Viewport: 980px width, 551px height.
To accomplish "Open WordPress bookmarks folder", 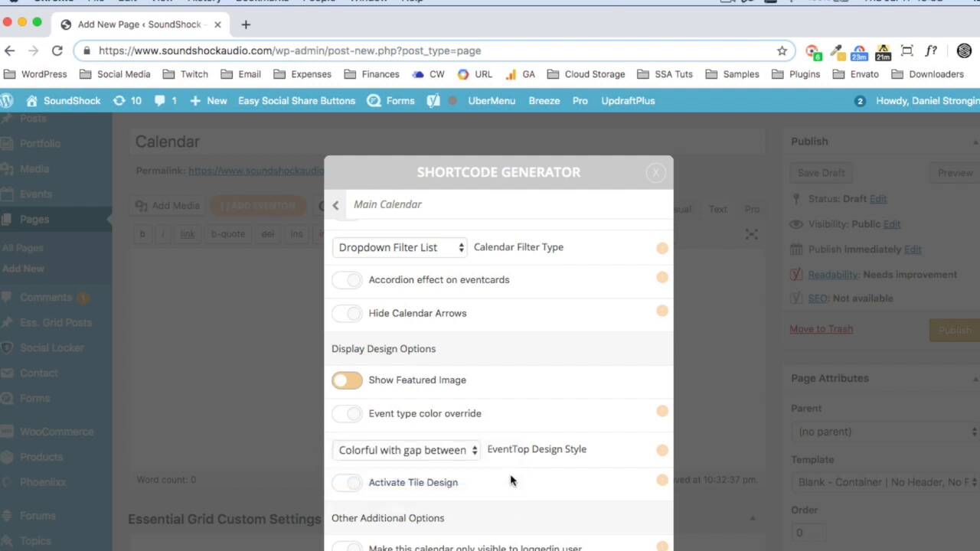I will click(x=35, y=74).
